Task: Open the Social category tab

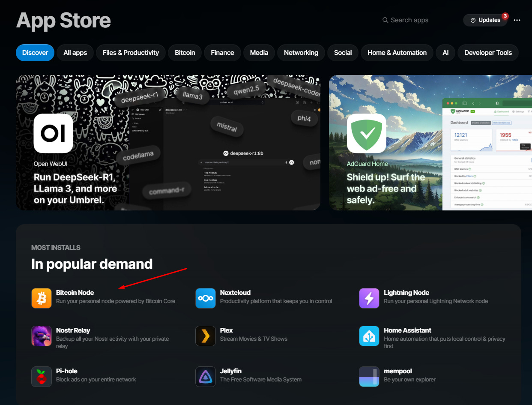Action: tap(343, 53)
